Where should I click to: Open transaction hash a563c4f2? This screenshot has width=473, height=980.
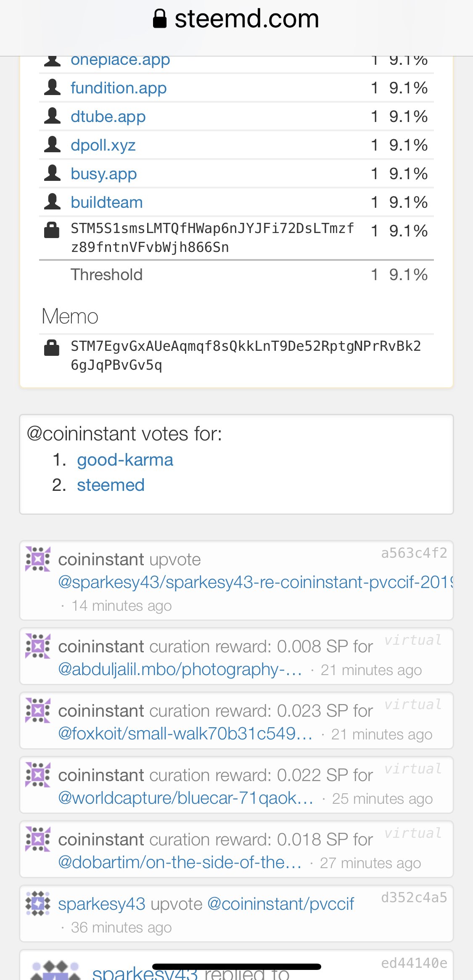click(x=414, y=553)
